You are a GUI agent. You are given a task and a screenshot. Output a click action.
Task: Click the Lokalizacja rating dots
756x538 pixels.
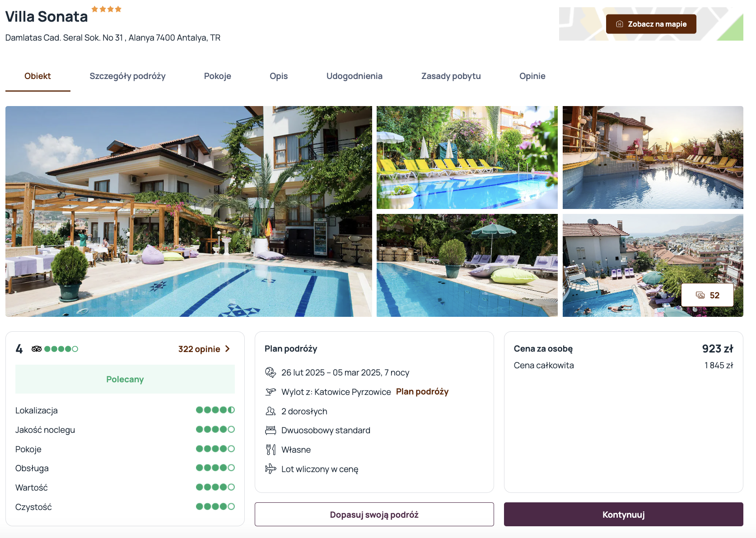(215, 410)
